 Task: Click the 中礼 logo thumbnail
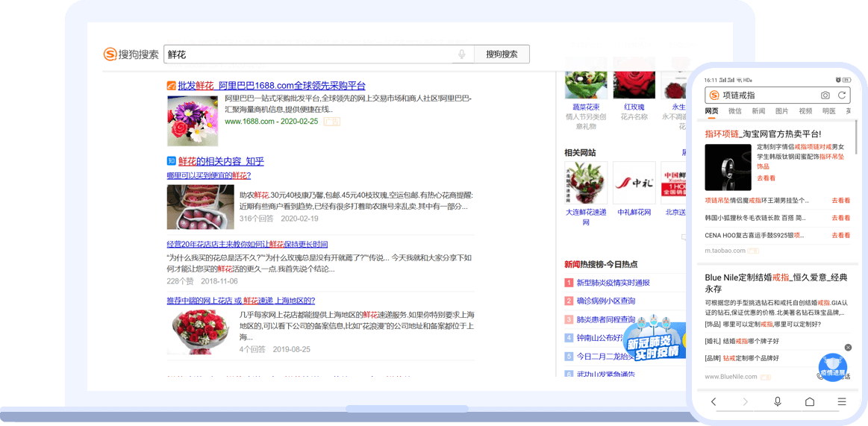tap(634, 183)
